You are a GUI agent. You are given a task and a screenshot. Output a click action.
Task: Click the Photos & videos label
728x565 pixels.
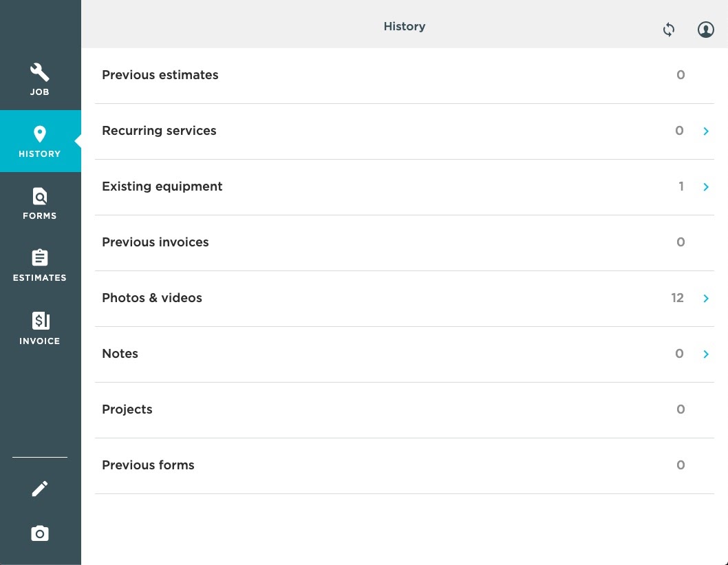152,298
